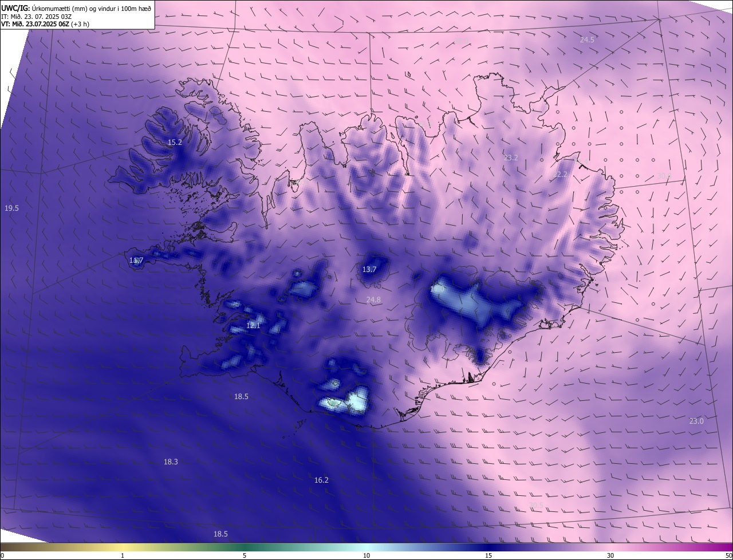Image resolution: width=733 pixels, height=560 pixels.
Task: Click the 22.2 value label on the map
Action: pyautogui.click(x=561, y=175)
